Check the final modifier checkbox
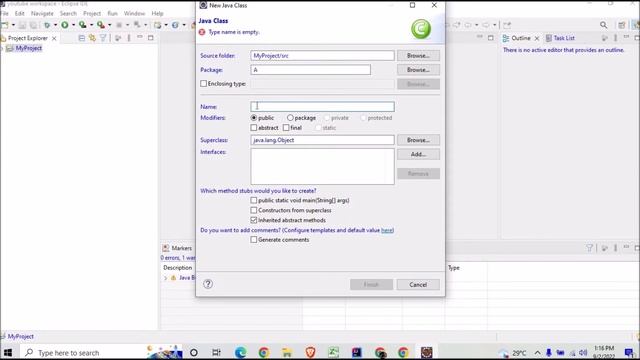The image size is (640, 360). click(x=286, y=128)
